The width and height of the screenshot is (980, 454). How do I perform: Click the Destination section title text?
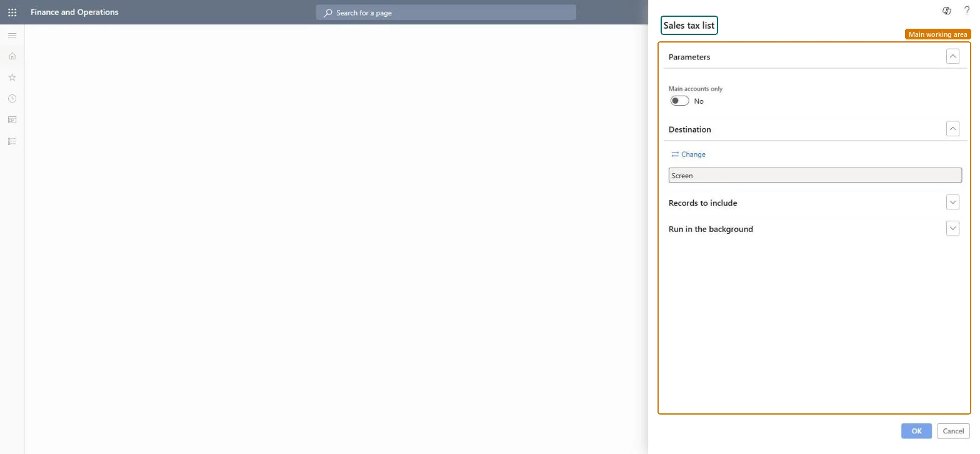coord(690,129)
